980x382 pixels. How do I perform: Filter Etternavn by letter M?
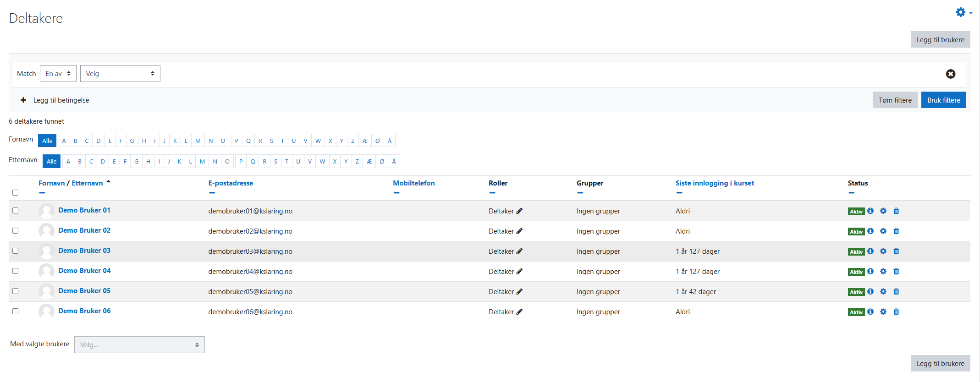pyautogui.click(x=202, y=161)
